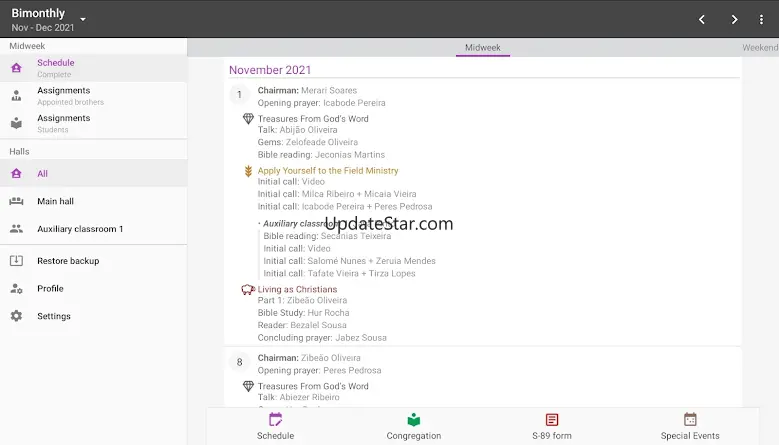Select Auxiliary classroom 1 filter
Viewport: 779px width, 445px height.
(x=93, y=228)
